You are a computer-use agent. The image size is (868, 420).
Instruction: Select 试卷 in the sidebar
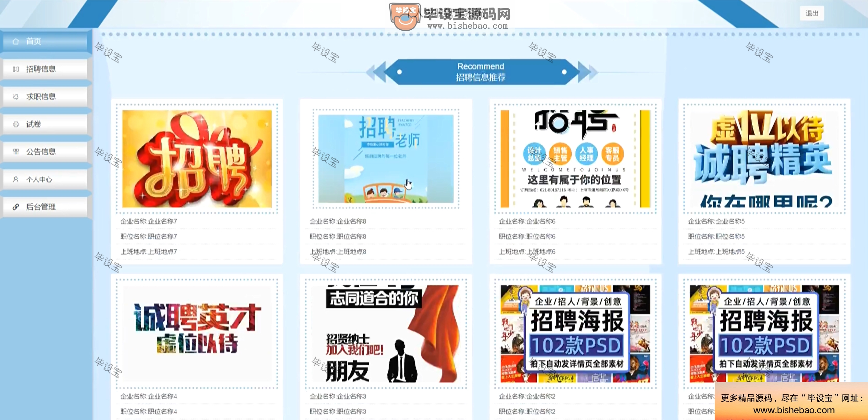(45, 124)
